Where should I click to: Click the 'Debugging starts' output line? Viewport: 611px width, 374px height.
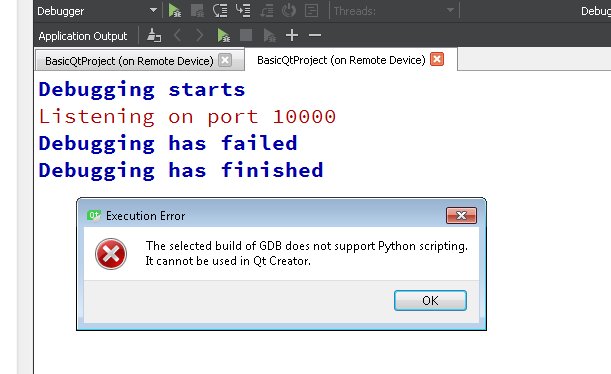[x=142, y=90]
